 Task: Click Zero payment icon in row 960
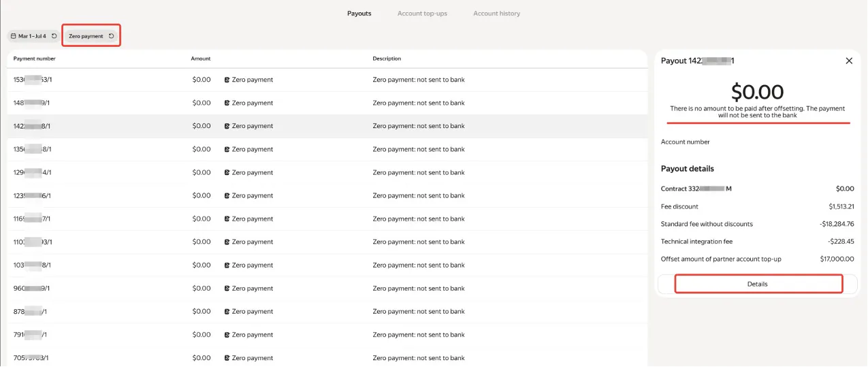pos(227,288)
